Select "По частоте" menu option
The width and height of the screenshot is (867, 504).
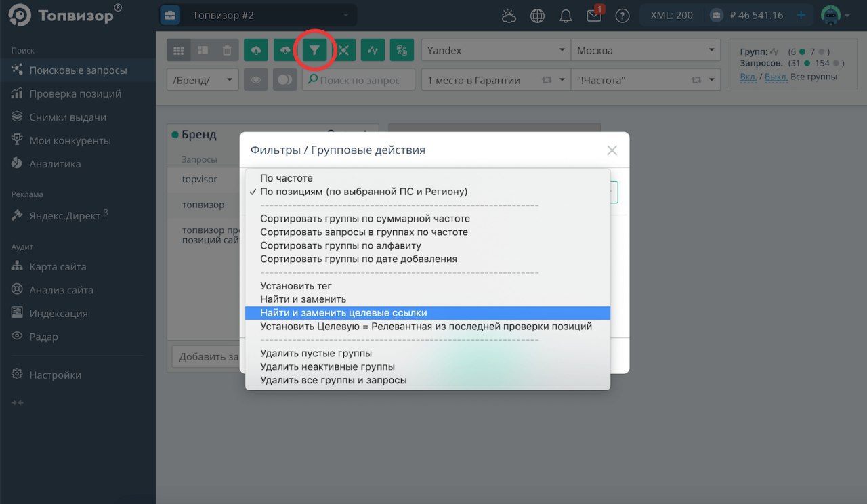[427, 178]
